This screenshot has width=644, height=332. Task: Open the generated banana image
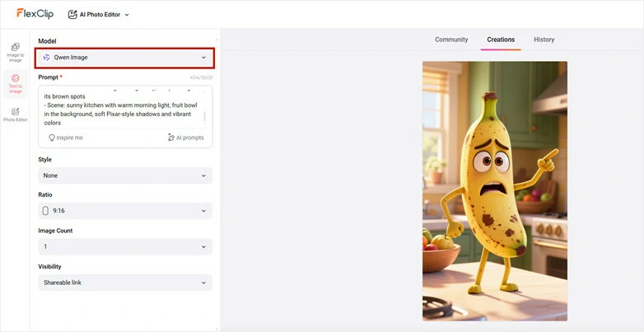[x=494, y=190]
